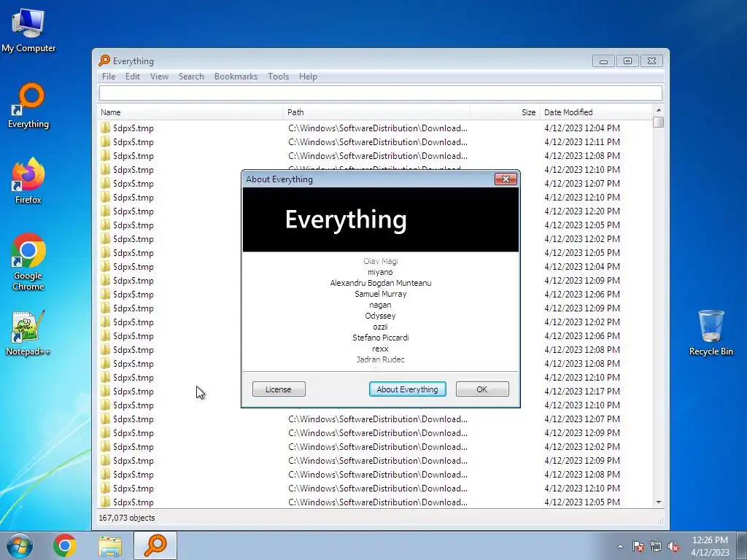
Task: Open Chrome from the taskbar
Action: pyautogui.click(x=65, y=545)
